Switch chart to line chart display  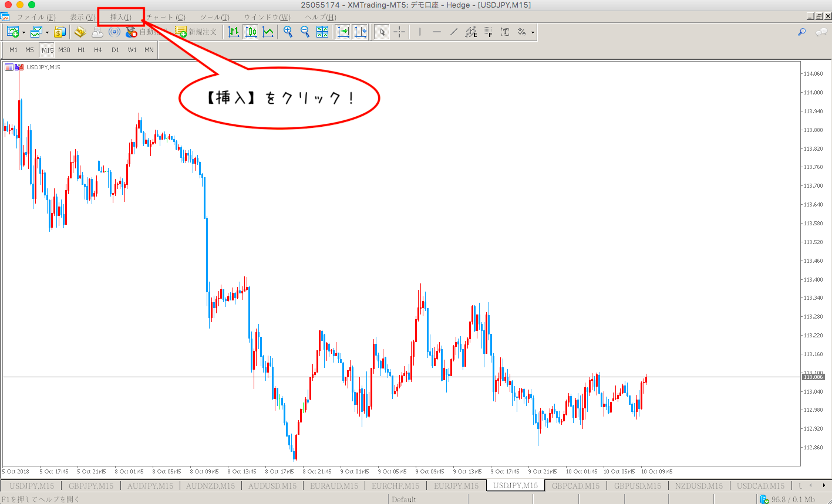tap(268, 32)
